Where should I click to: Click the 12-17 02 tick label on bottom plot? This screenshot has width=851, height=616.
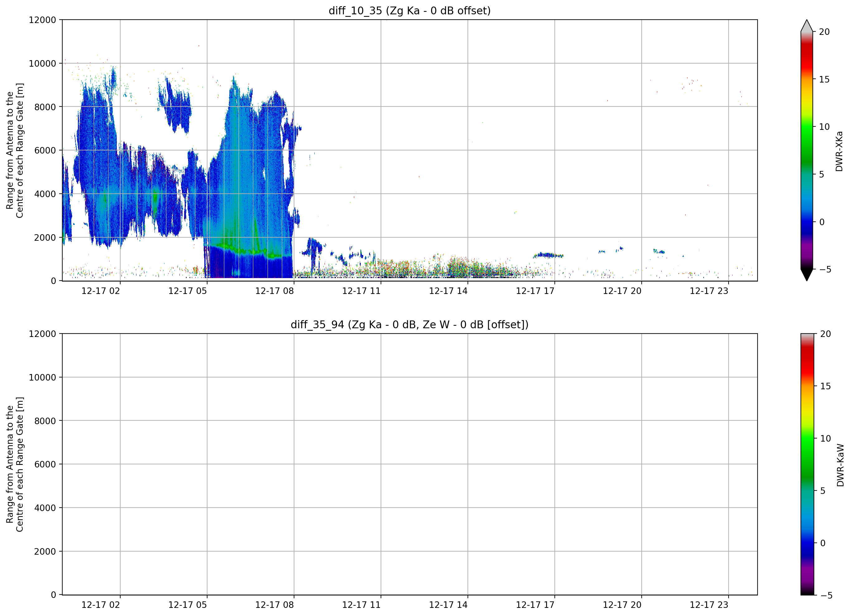point(101,605)
